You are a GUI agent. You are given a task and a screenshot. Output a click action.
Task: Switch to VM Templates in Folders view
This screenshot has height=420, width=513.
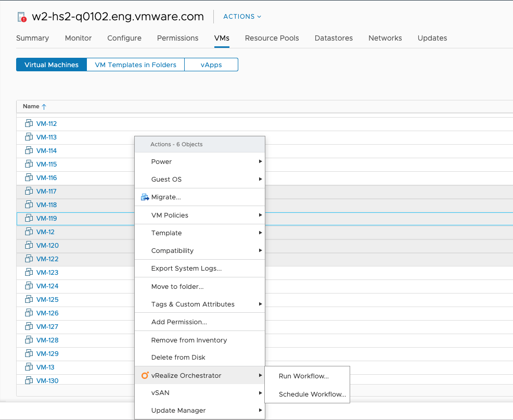(x=135, y=65)
